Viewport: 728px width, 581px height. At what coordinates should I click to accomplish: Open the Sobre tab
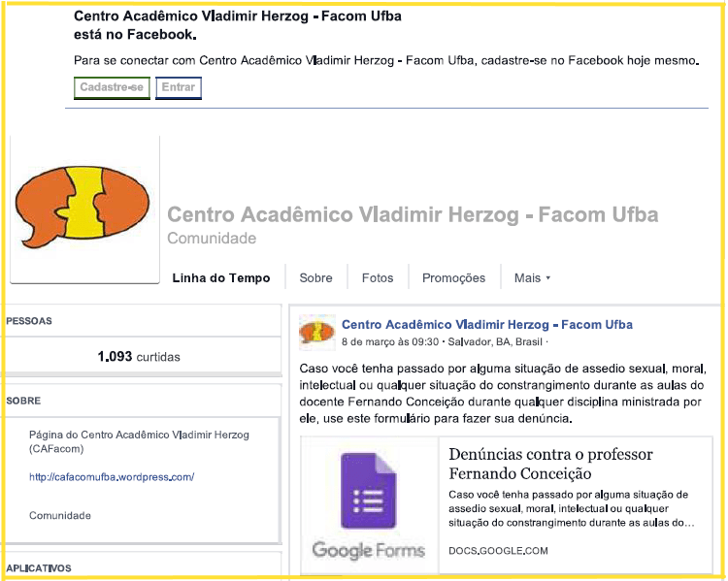pos(315,278)
